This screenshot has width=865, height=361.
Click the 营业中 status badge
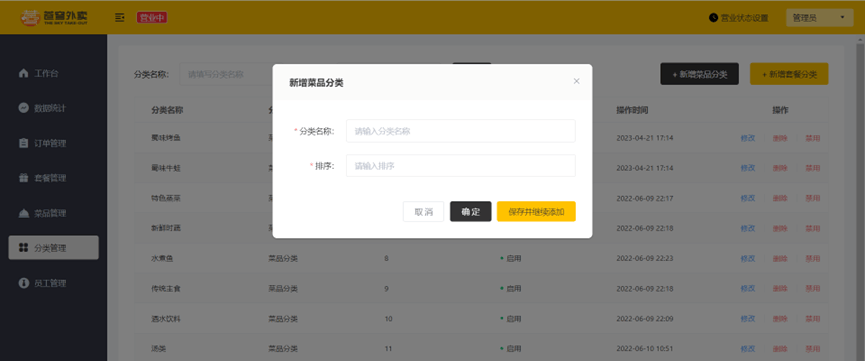(x=152, y=18)
